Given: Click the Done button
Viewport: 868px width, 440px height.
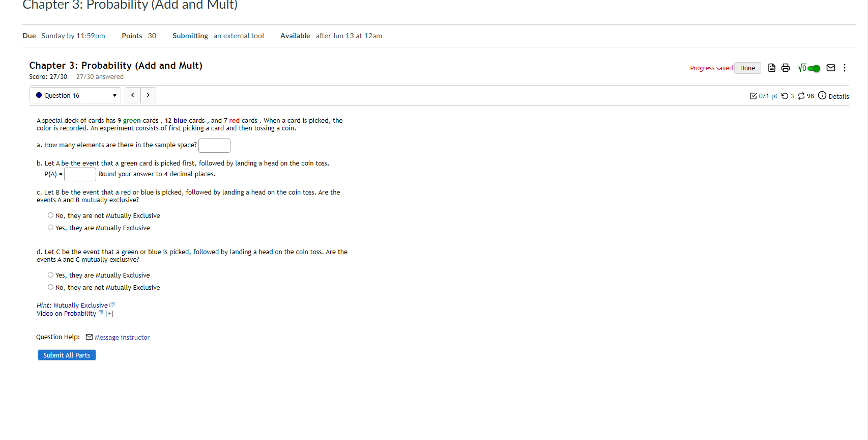Looking at the screenshot, I should (747, 68).
